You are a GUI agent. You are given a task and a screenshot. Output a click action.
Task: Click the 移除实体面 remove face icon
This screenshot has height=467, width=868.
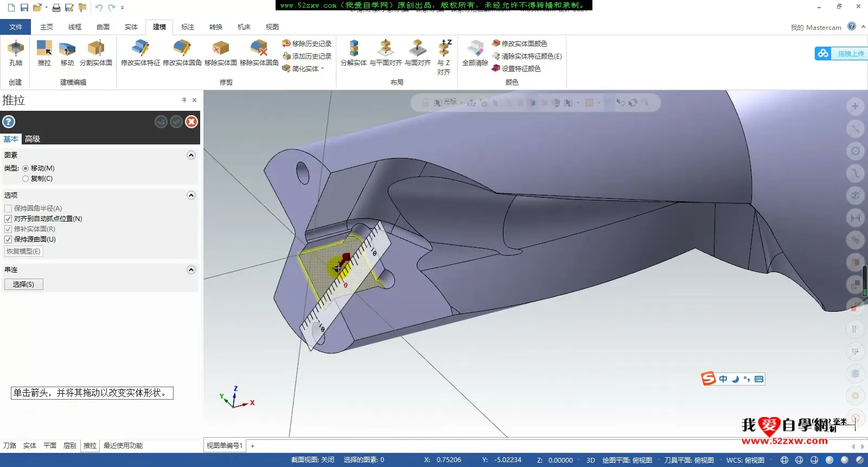[x=220, y=53]
